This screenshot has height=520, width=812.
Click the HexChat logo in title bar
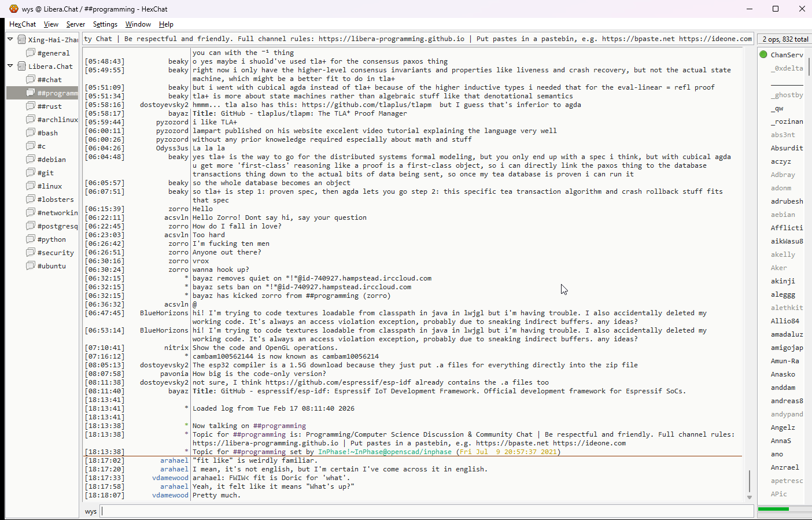13,9
